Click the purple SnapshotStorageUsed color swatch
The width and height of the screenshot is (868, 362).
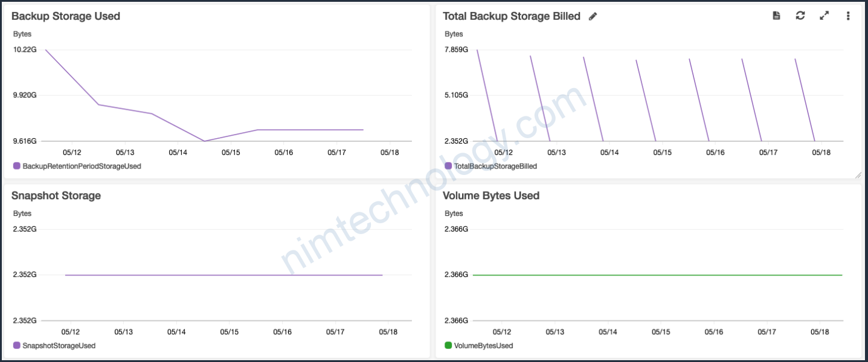point(16,346)
